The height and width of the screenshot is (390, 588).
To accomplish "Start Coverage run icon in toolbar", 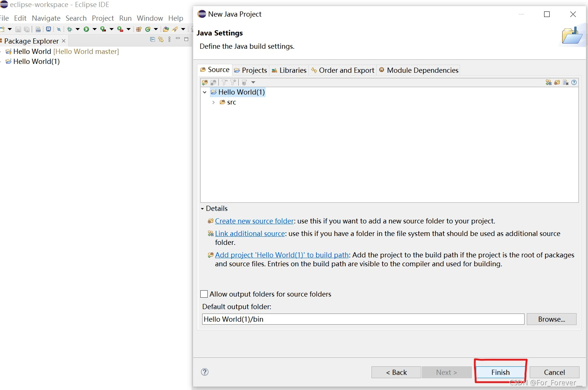I will [103, 29].
